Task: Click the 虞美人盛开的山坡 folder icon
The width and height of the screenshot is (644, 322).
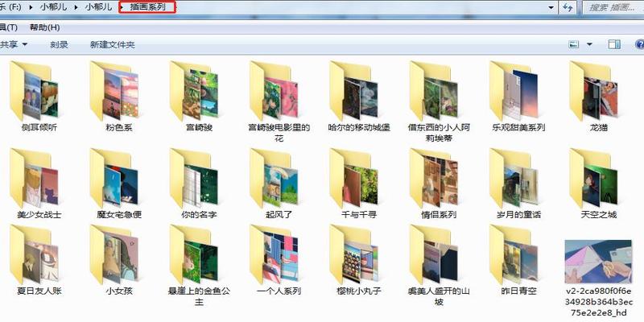Action: 434,254
